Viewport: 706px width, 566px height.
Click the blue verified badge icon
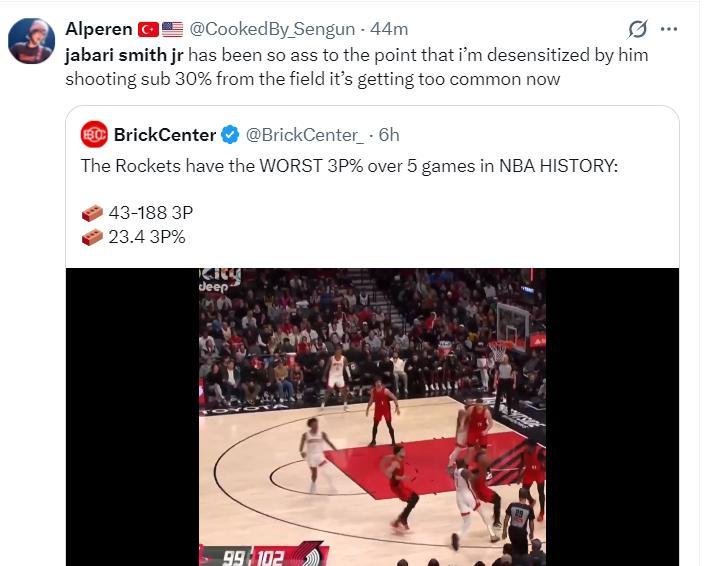click(x=230, y=135)
